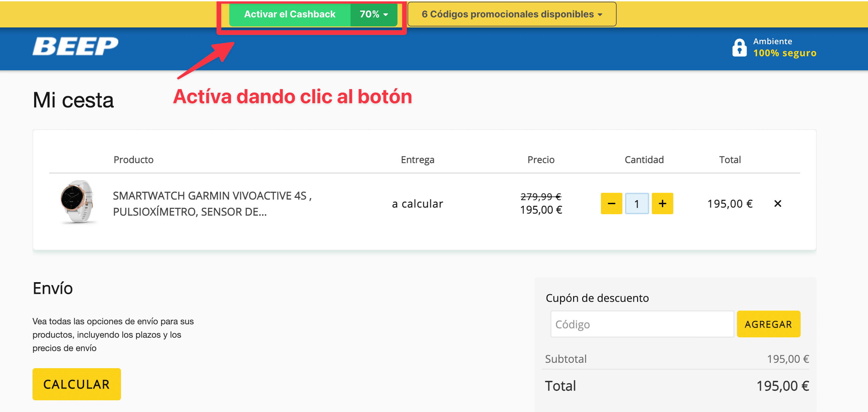This screenshot has height=412, width=868.
Task: Click the Producto column header
Action: point(133,160)
